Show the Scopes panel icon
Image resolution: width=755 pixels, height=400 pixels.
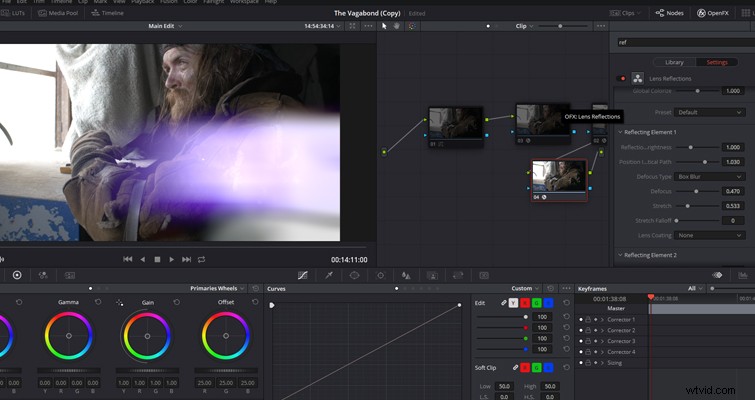tap(742, 275)
